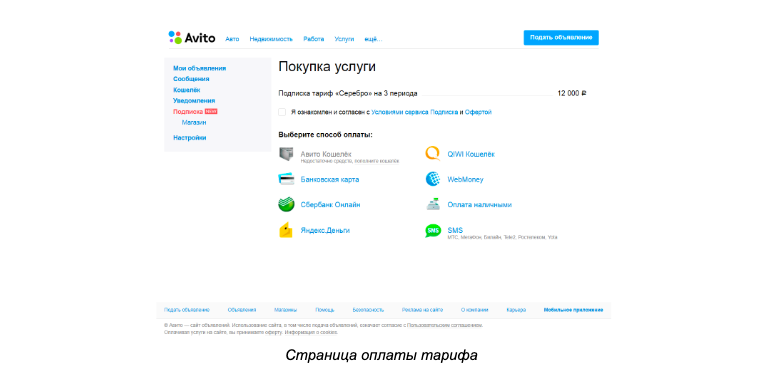Expand the 'ещё…' categories menu
Screen dimensions: 763x378
click(x=373, y=39)
